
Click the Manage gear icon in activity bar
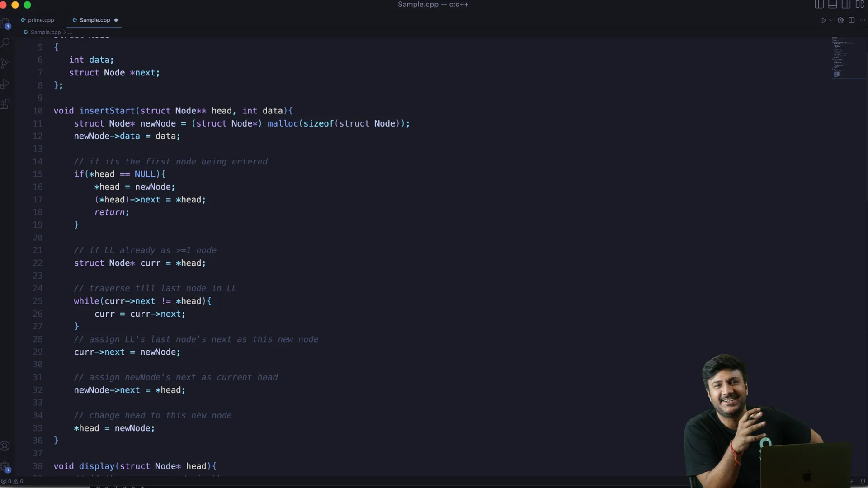point(5,466)
